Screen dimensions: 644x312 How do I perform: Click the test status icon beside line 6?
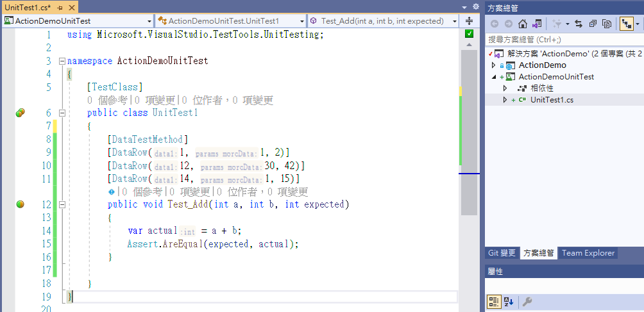21,113
